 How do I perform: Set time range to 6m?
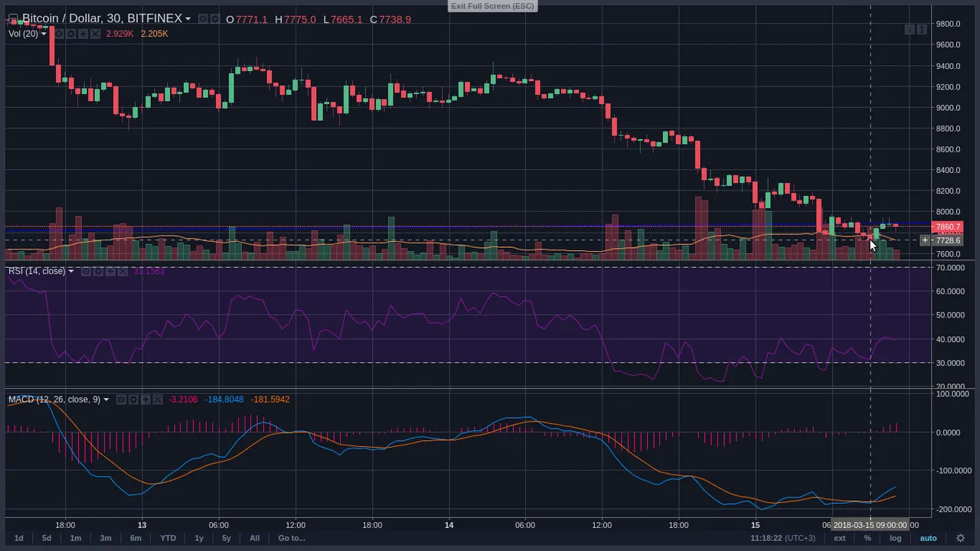point(136,538)
